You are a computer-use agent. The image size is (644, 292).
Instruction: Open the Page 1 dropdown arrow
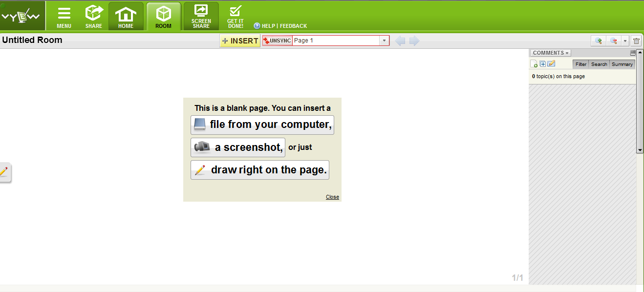(384, 41)
